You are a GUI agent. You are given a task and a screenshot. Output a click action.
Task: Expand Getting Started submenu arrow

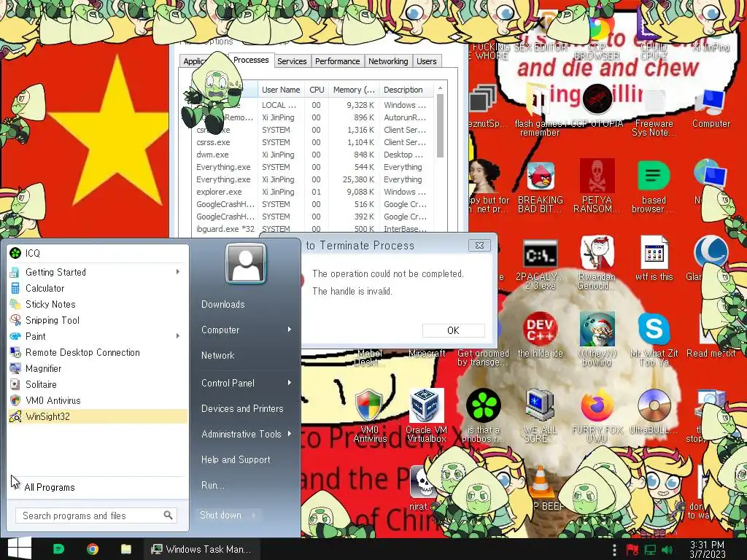point(178,272)
